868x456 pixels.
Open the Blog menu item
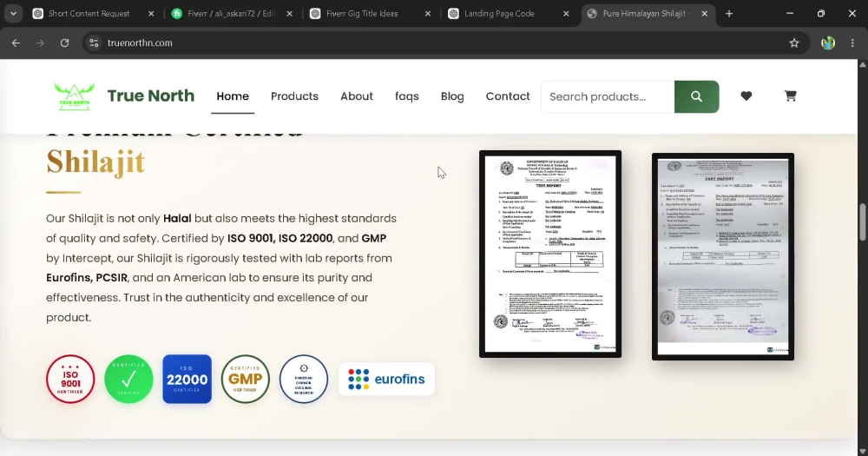[452, 96]
